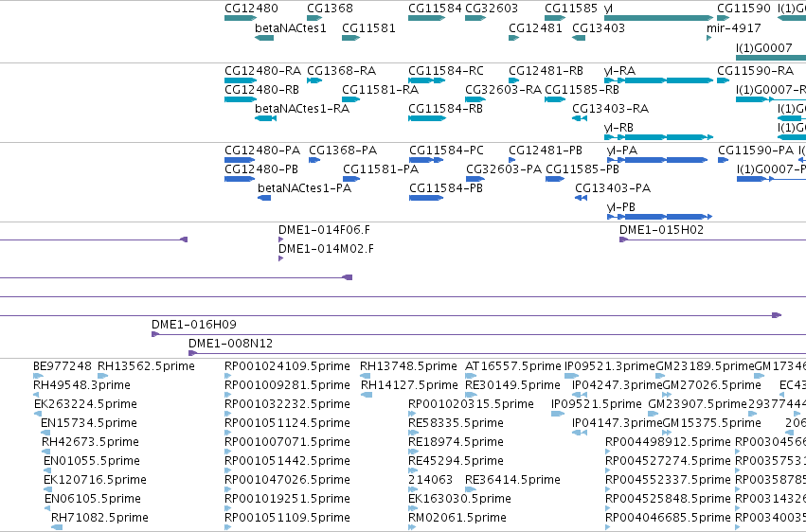This screenshot has width=806, height=532.
Task: Select EST label RH13748.5prime
Action: point(408,366)
